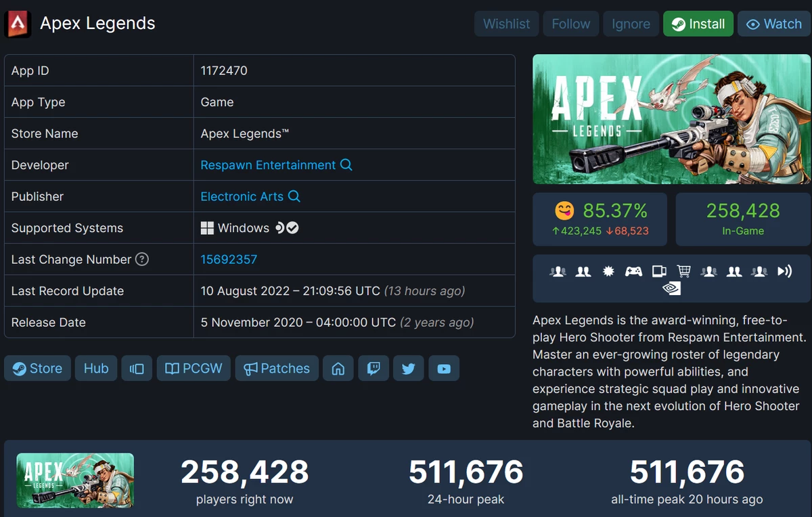
Task: Click the Apex Legends™ store name text
Action: tap(245, 133)
